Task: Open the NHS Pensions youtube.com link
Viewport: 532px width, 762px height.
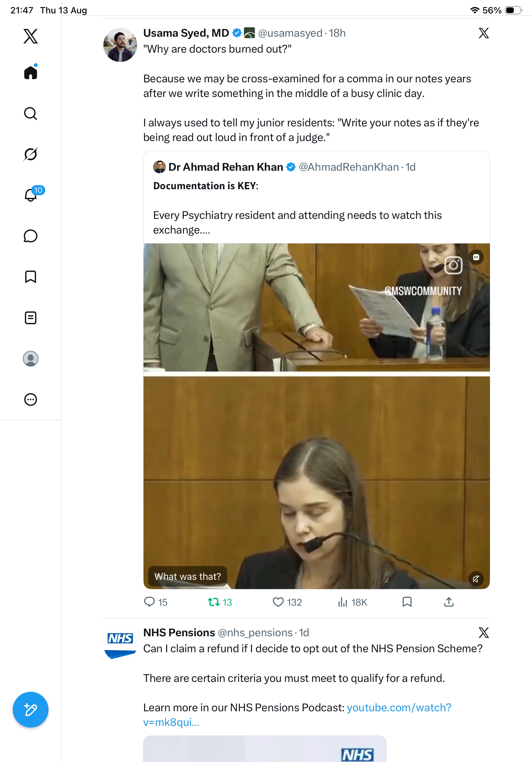Action: [297, 714]
